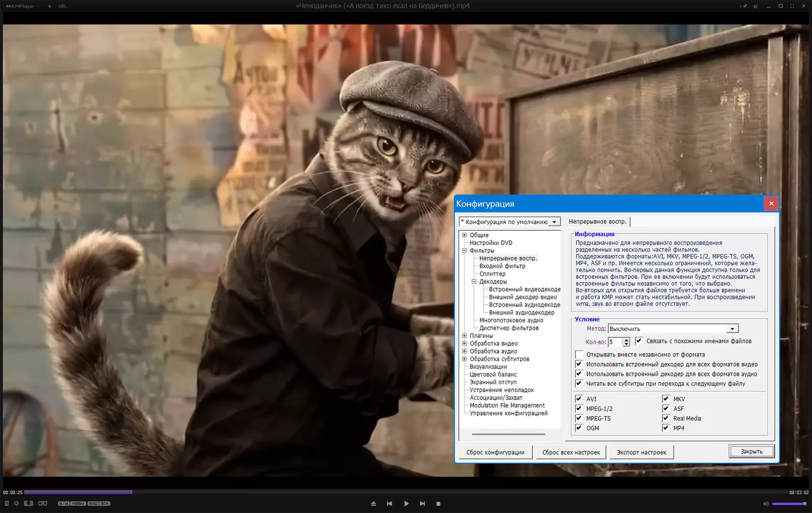
Task: Start video playback with the play button
Action: coord(406,503)
